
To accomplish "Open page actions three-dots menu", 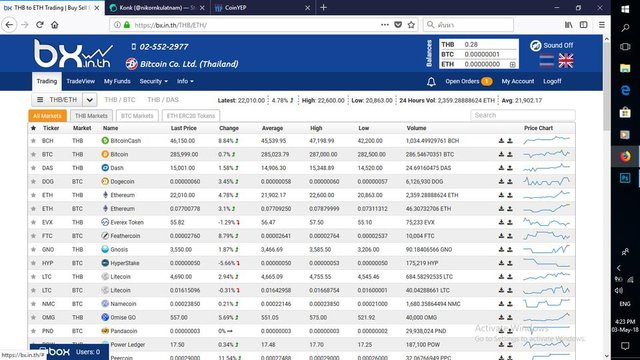I will pos(384,25).
